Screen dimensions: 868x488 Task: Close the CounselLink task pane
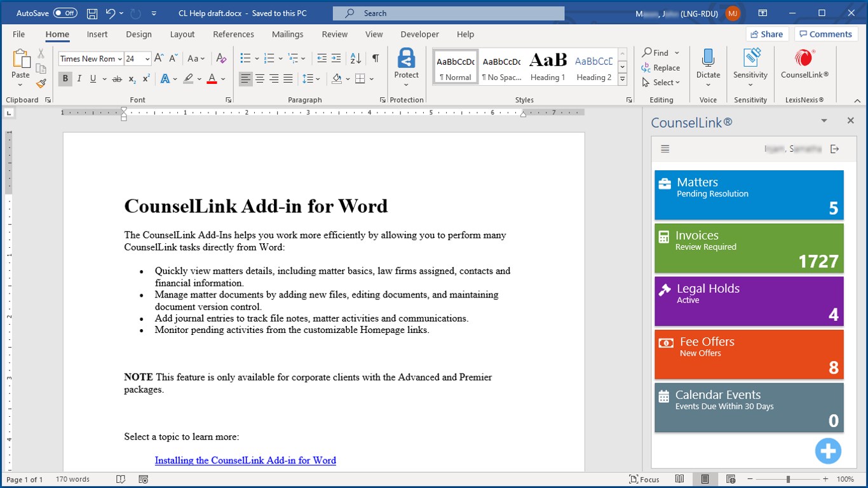click(851, 121)
